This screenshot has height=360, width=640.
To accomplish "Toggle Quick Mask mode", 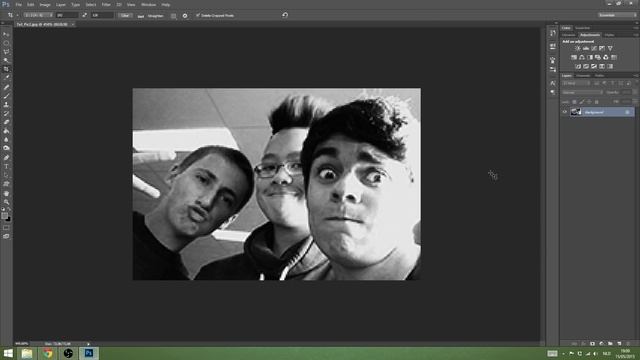I will (x=6, y=228).
